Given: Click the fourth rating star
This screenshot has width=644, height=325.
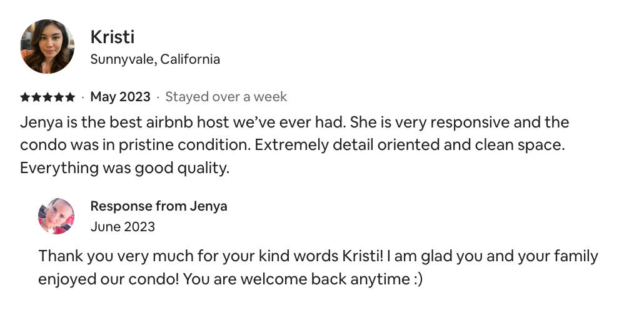Looking at the screenshot, I should pos(59,97).
